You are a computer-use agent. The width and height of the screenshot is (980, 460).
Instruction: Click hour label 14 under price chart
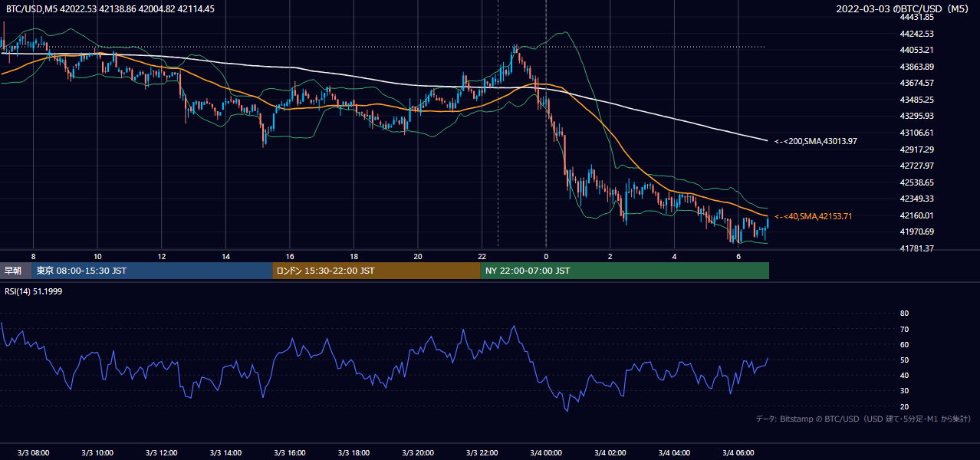coord(225,256)
